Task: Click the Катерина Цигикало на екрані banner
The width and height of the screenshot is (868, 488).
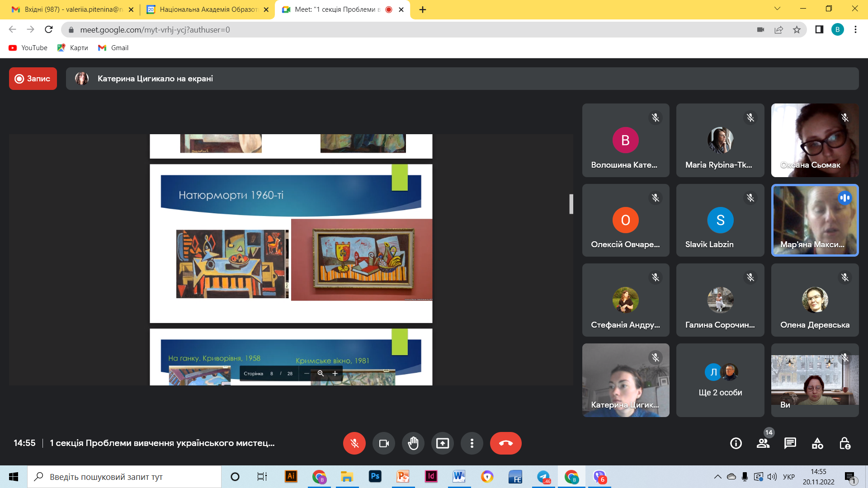Action: coord(462,79)
